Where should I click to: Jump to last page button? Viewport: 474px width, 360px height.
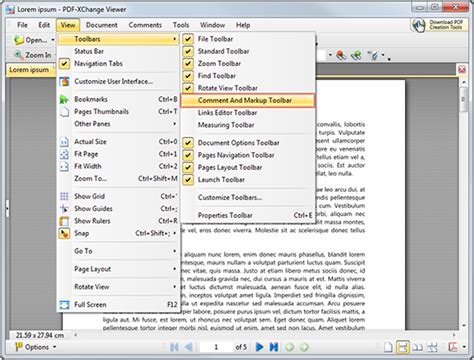pyautogui.click(x=274, y=347)
